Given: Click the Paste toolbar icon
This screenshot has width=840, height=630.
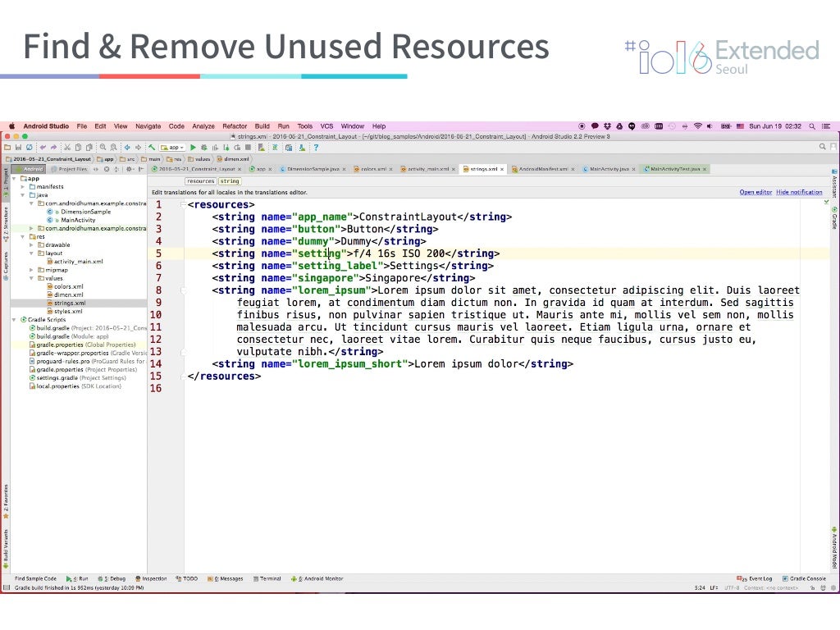Looking at the screenshot, I should [x=89, y=148].
